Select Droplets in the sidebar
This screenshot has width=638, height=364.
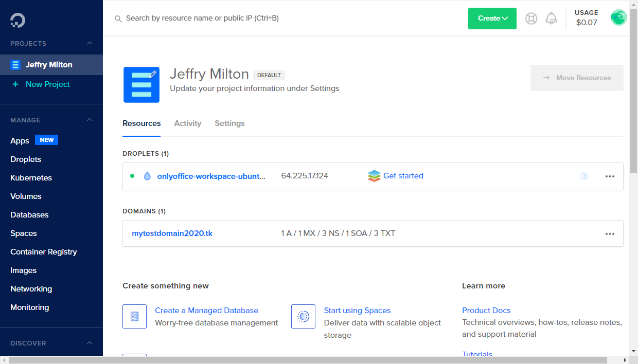point(26,159)
